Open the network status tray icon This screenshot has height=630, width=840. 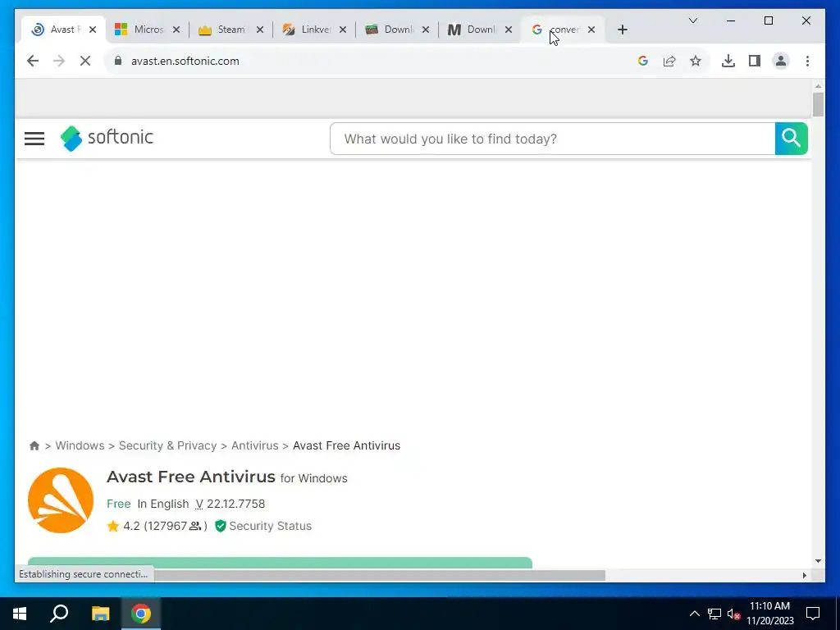[714, 614]
